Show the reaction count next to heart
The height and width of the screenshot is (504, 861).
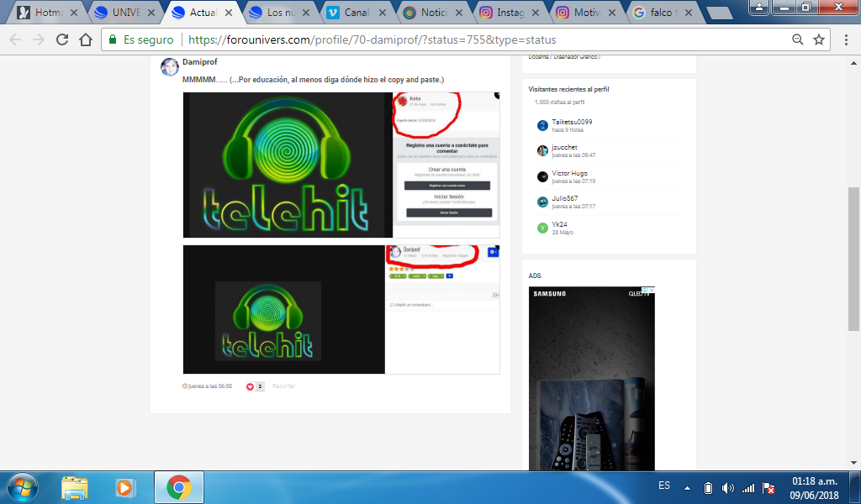[261, 386]
